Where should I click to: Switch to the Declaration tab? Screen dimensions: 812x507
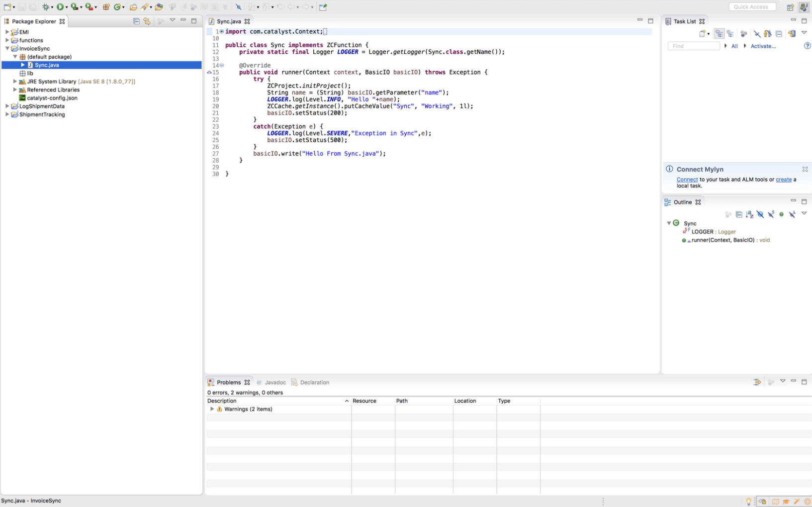[x=314, y=382]
